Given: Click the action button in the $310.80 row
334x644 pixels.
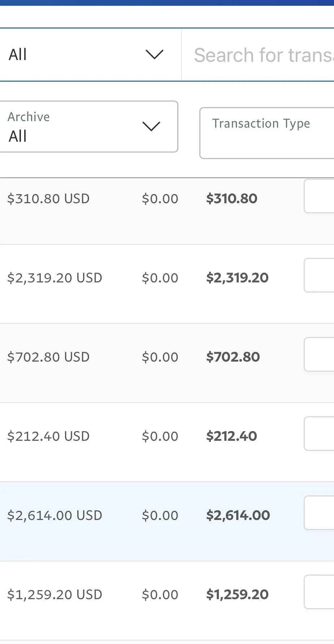Looking at the screenshot, I should coord(319,196).
